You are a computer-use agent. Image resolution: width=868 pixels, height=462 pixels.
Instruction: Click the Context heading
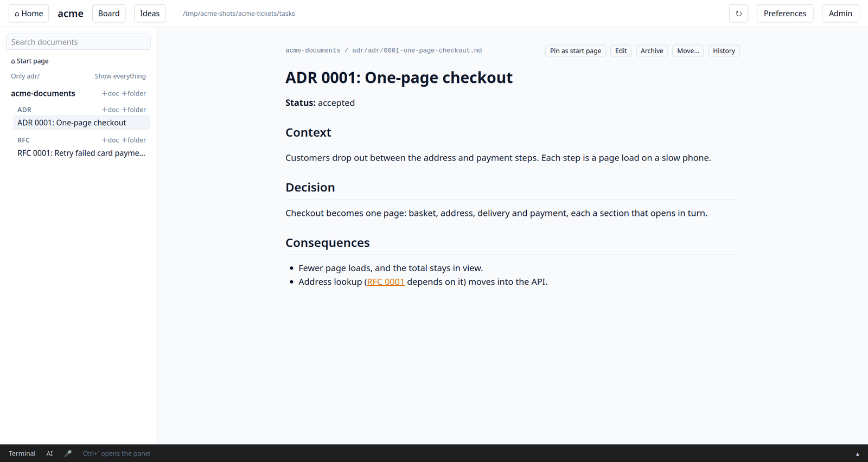click(x=308, y=132)
